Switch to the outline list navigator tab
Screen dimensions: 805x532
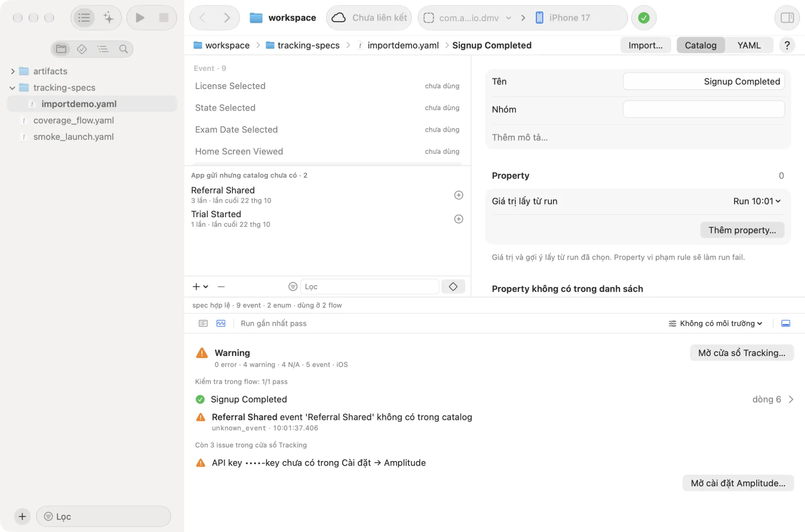tap(103, 49)
